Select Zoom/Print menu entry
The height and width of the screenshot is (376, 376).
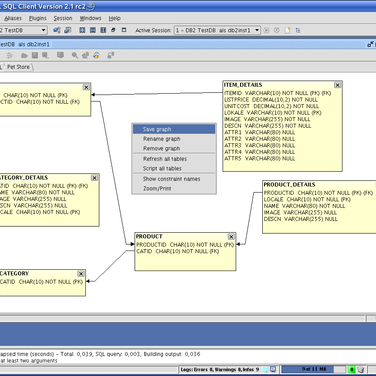pos(174,189)
